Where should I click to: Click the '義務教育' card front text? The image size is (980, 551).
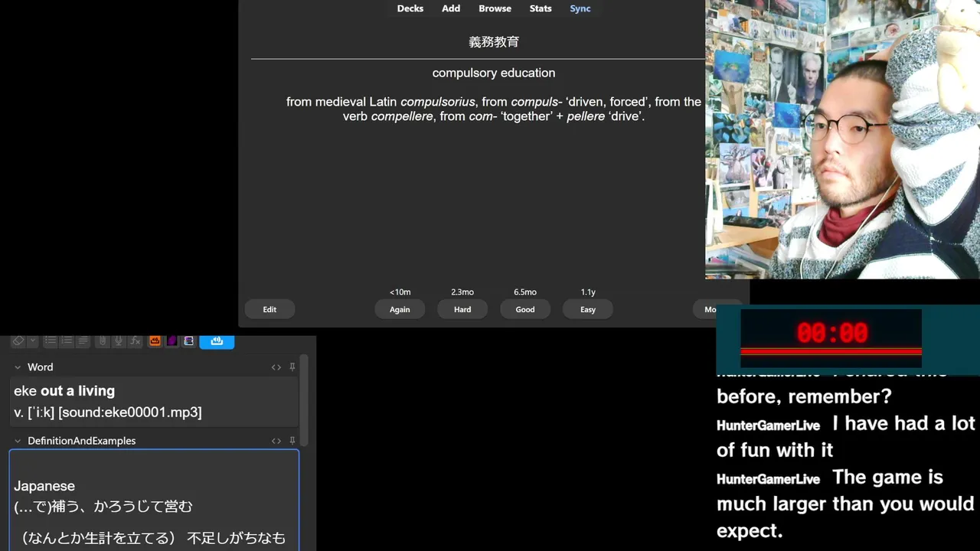494,42
